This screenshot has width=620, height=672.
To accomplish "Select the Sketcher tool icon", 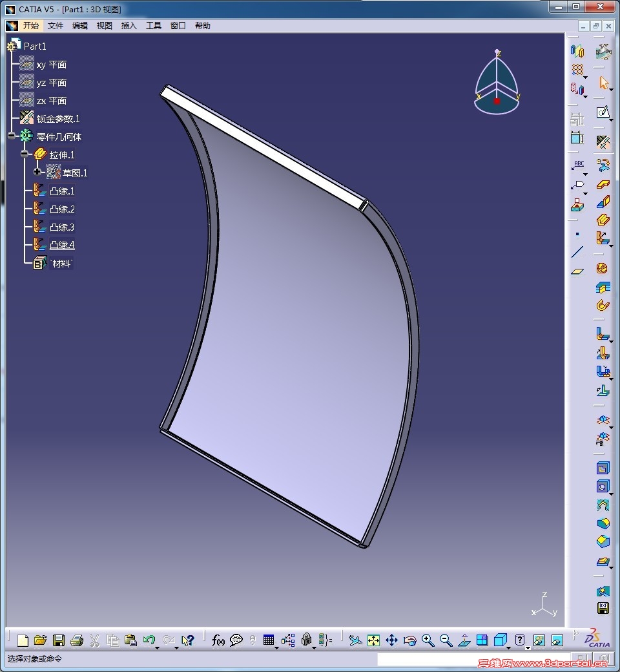I will (603, 112).
